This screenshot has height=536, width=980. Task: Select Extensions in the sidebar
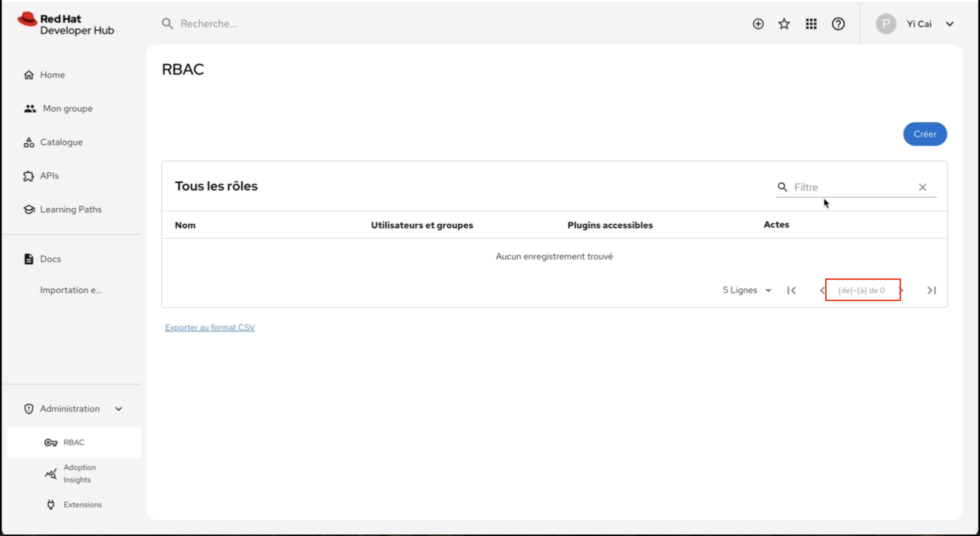pos(83,504)
